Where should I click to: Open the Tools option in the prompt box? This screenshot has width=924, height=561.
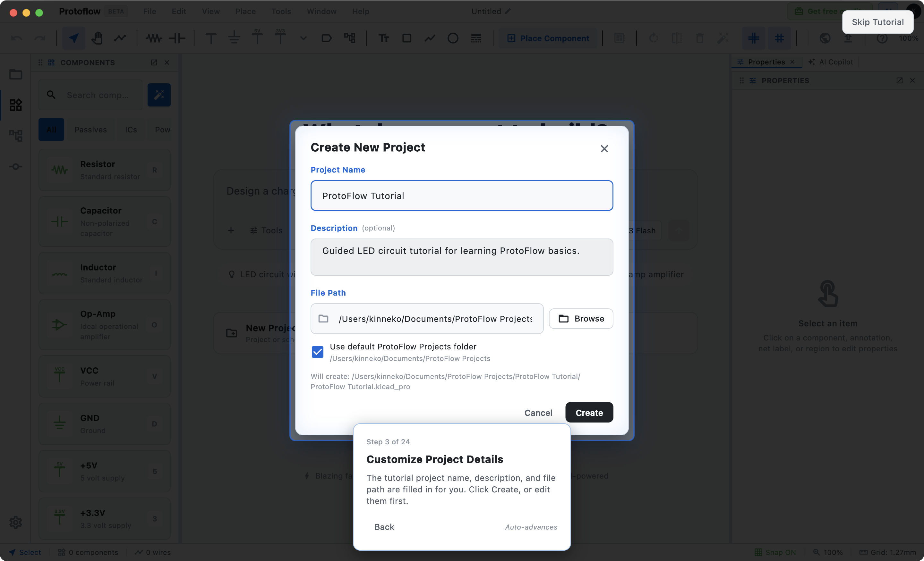click(x=266, y=230)
